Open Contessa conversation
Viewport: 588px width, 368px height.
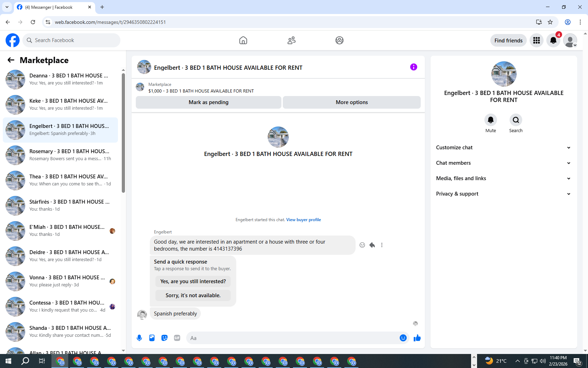click(60, 307)
